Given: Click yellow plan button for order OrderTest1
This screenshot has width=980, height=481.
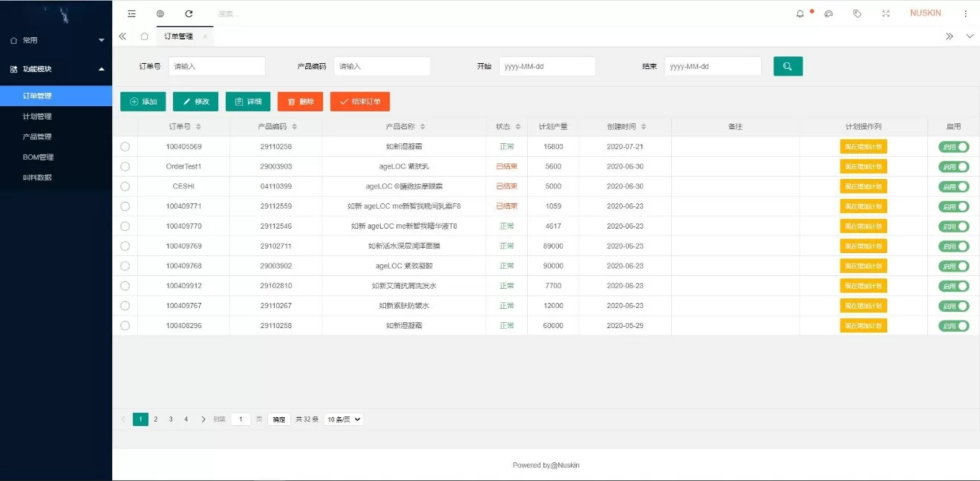Looking at the screenshot, I should (x=863, y=167).
